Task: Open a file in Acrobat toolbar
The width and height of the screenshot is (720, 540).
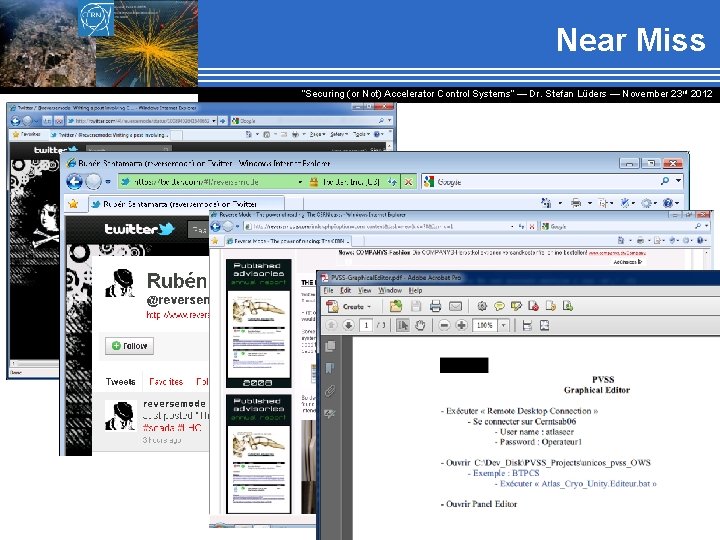Action: pyautogui.click(x=395, y=306)
